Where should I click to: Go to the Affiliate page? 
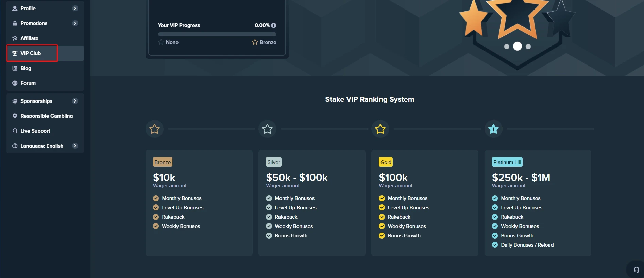45,38
